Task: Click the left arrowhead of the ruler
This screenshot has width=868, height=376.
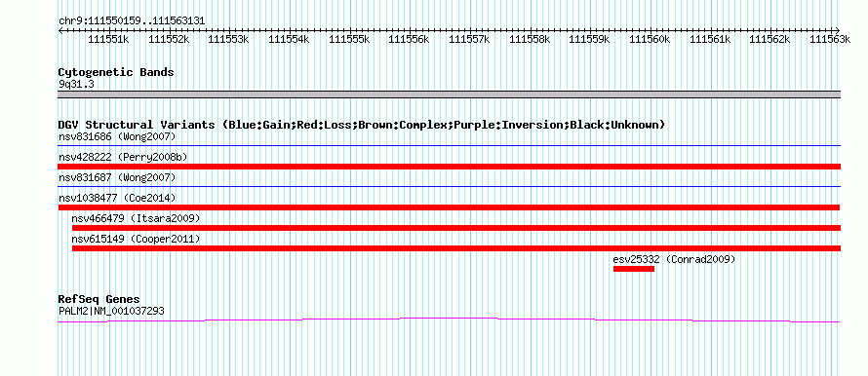Action: tap(60, 30)
